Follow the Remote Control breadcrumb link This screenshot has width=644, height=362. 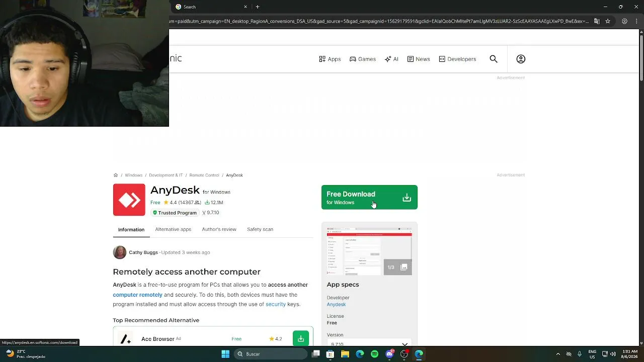204,175
